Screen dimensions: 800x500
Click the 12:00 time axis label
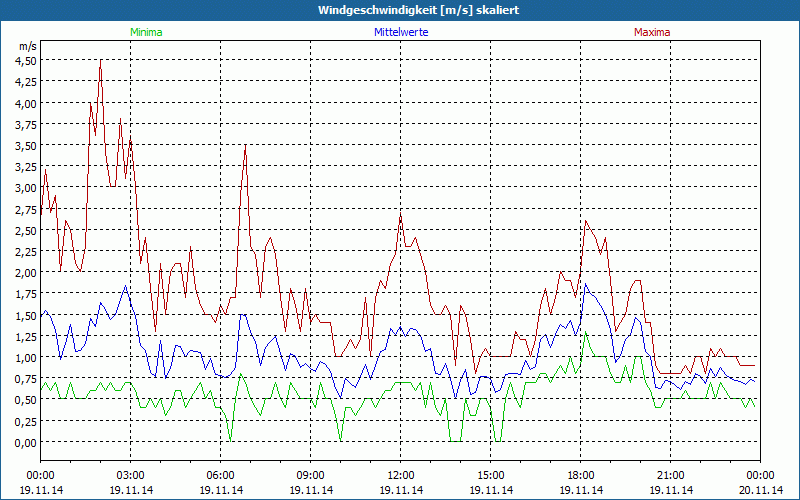pos(401,476)
